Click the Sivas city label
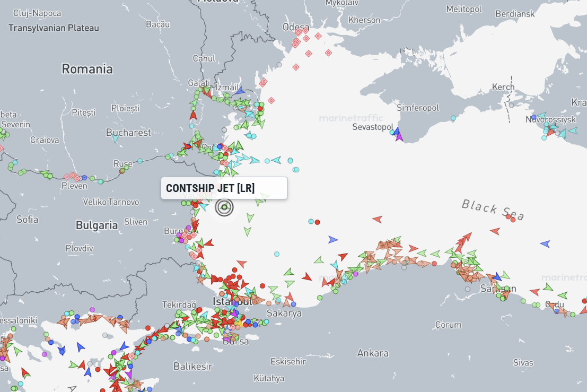587x392 pixels. coord(523,363)
